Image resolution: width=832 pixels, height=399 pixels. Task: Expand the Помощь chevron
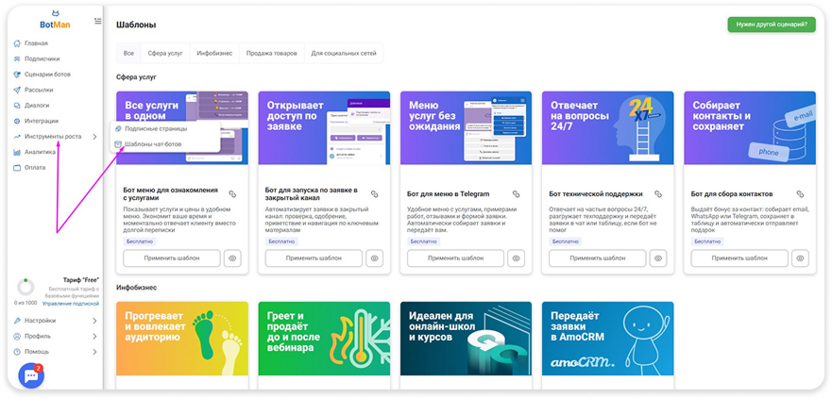point(94,352)
